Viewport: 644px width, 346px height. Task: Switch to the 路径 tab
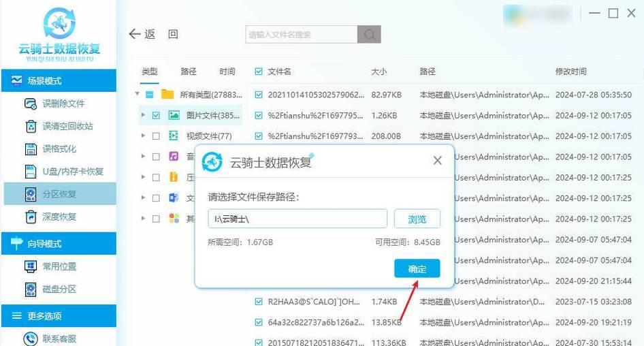pyautogui.click(x=189, y=72)
